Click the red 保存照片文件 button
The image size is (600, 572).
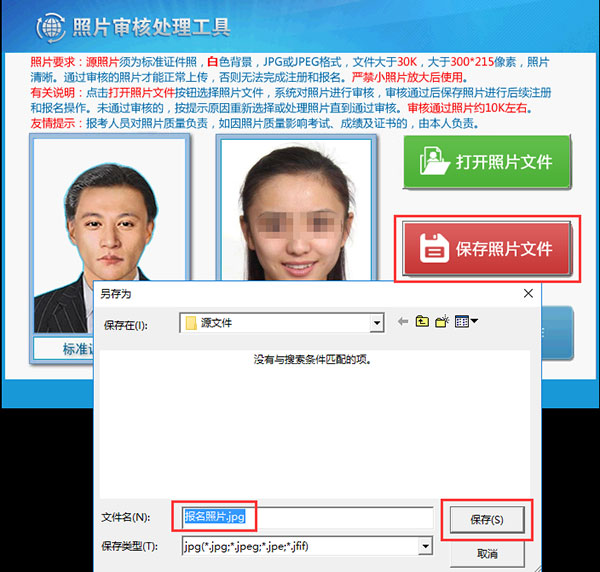click(x=487, y=249)
